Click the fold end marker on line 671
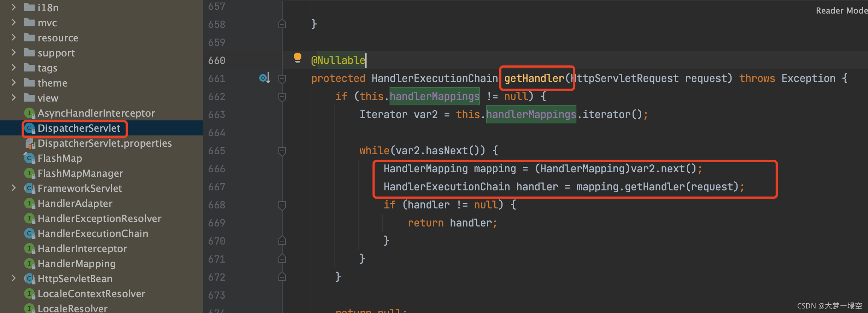 tap(282, 258)
